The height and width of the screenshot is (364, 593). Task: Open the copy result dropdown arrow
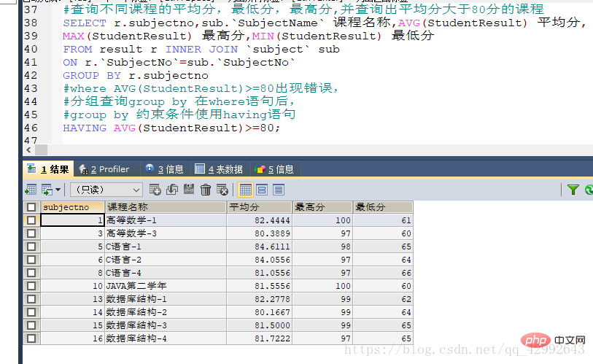coord(58,190)
